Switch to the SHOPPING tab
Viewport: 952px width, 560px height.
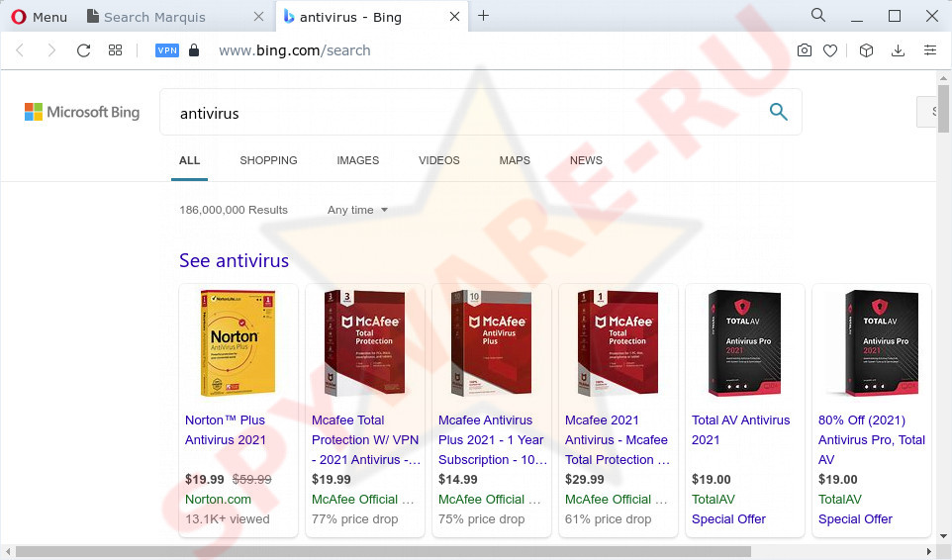[268, 161]
